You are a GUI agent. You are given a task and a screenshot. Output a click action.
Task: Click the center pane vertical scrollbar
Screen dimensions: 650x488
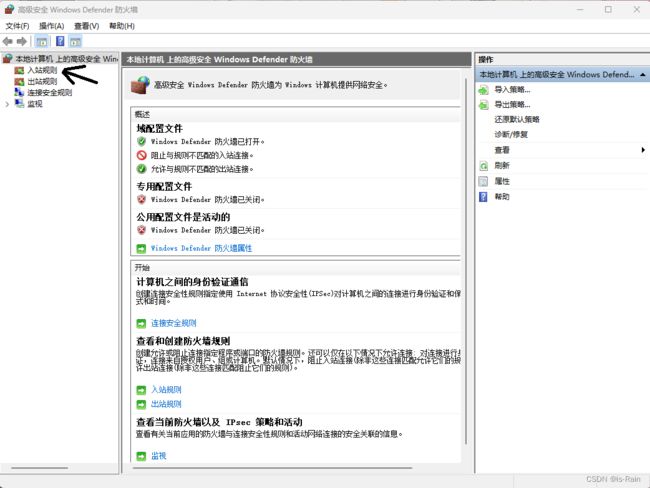pyautogui.click(x=467, y=261)
